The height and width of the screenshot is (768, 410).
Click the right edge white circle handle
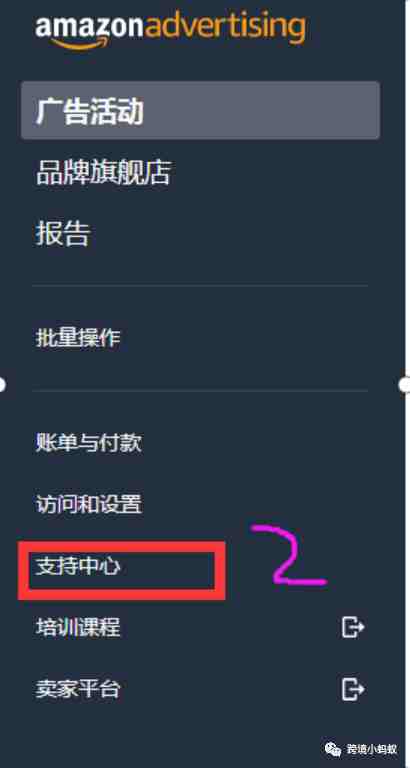coord(405,385)
